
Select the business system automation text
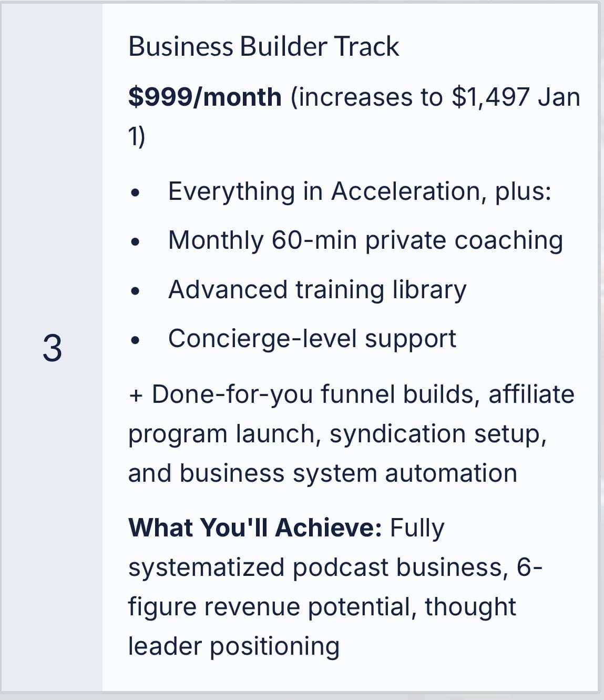click(x=348, y=473)
